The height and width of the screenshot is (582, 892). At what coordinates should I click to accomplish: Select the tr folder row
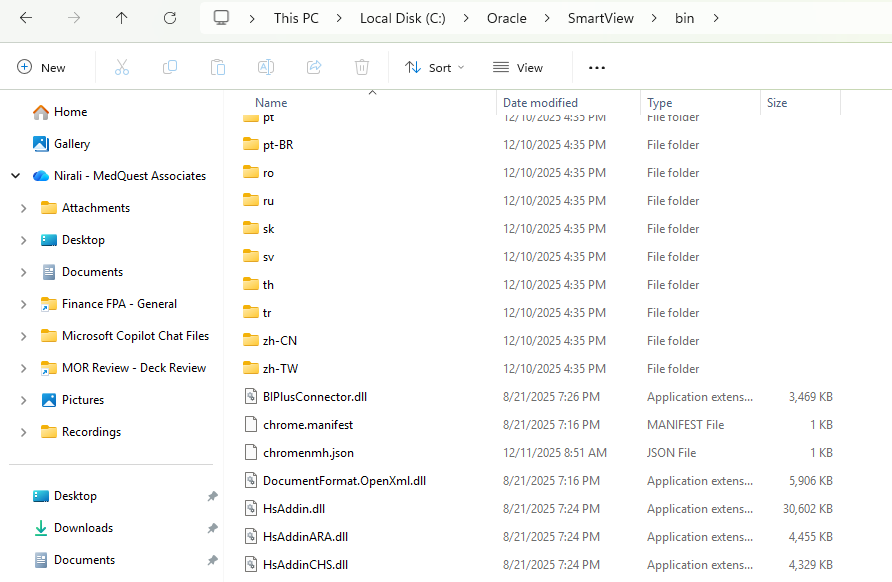click(538, 312)
